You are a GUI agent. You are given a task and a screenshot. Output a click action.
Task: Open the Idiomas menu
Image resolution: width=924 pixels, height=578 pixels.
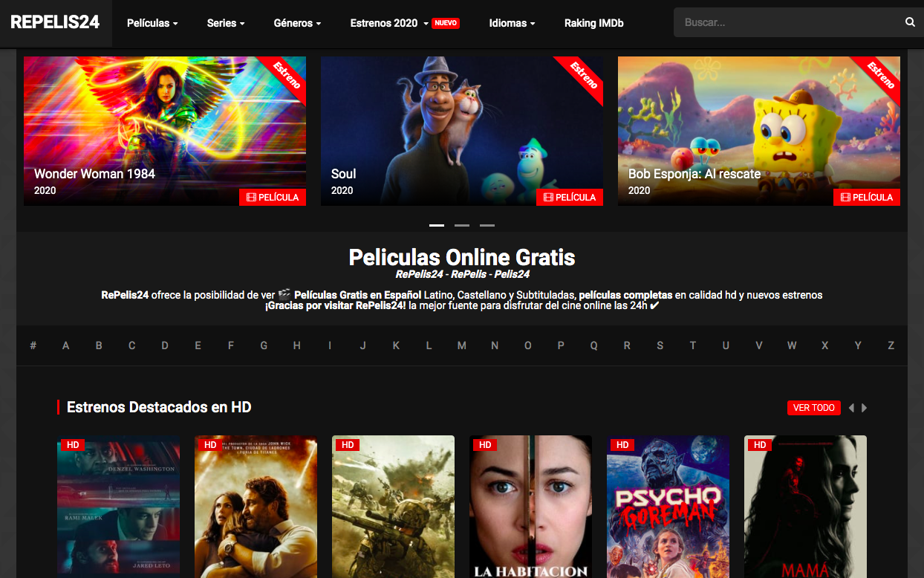point(512,23)
